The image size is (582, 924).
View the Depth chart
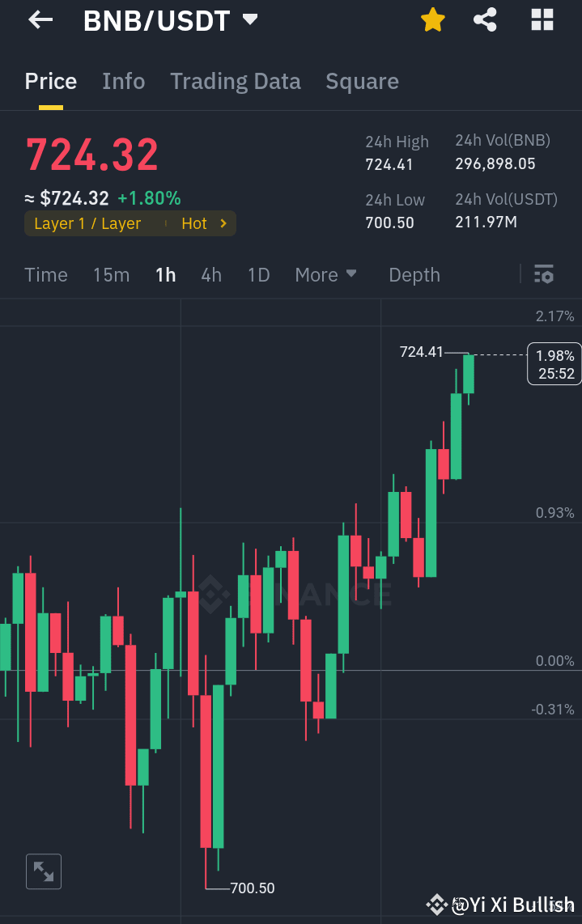pos(414,275)
